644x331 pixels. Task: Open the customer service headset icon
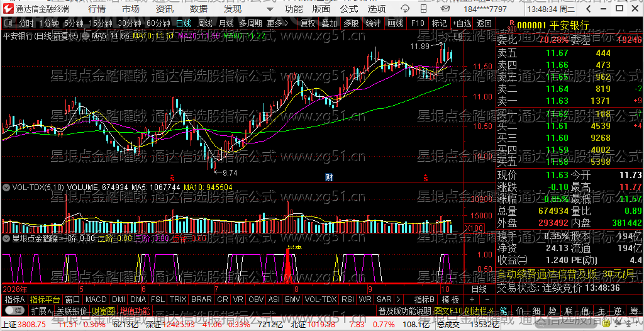click(405, 8)
